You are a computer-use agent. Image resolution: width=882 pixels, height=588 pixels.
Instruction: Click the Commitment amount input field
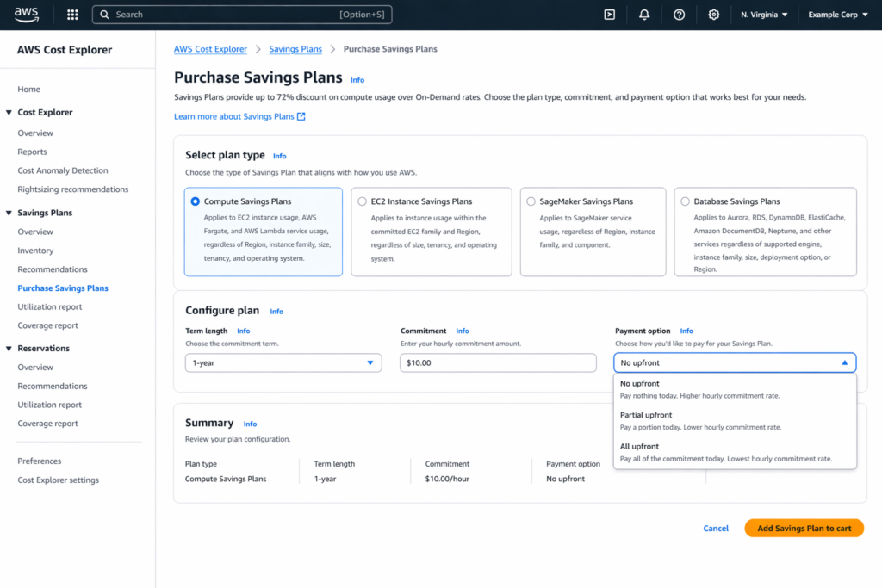[498, 362]
